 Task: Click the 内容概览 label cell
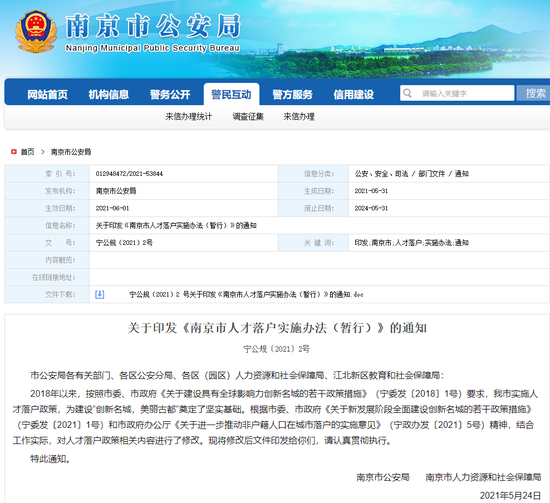(x=47, y=260)
